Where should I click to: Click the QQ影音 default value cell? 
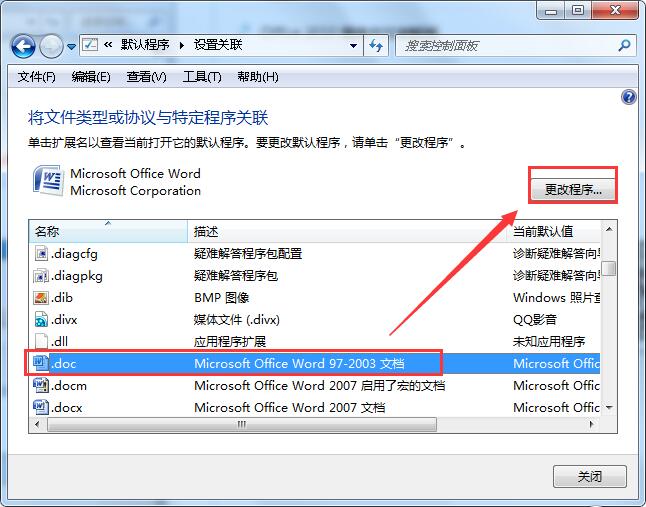[x=535, y=320]
